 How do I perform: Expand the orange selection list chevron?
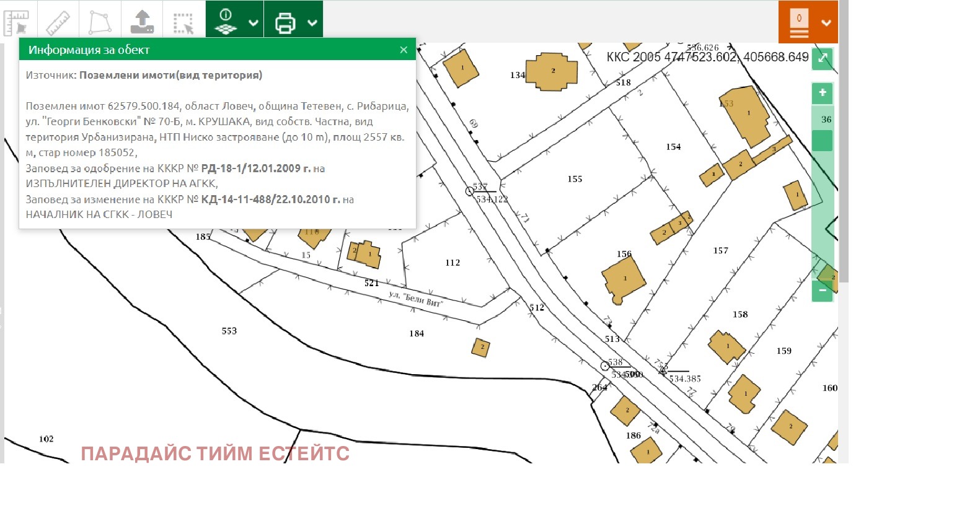coord(826,23)
